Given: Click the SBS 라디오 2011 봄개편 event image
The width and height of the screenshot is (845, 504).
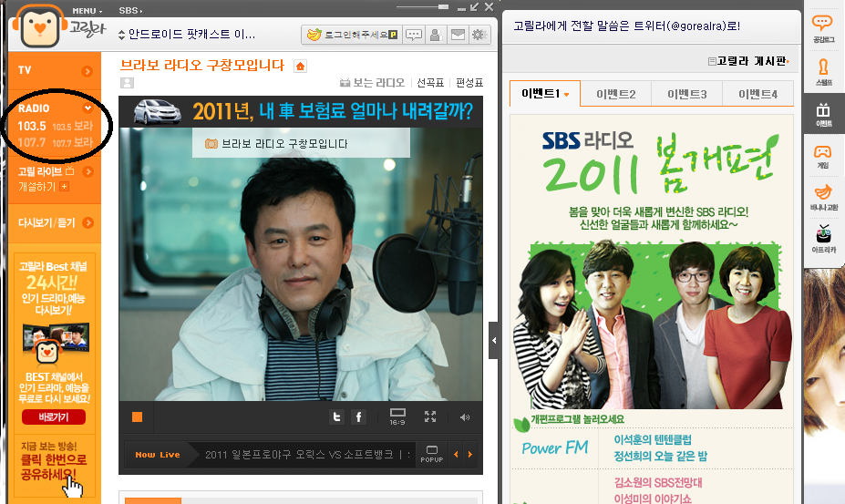Looking at the screenshot, I should click(x=652, y=264).
